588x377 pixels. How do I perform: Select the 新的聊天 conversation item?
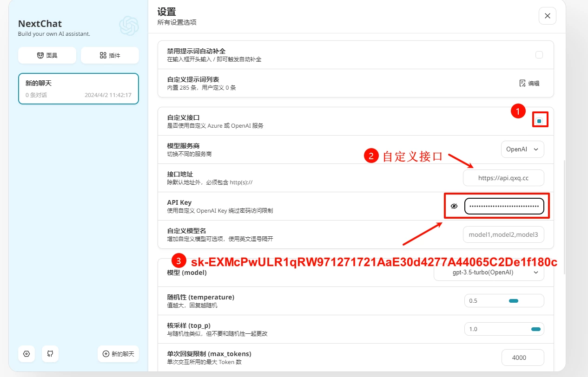(x=78, y=89)
